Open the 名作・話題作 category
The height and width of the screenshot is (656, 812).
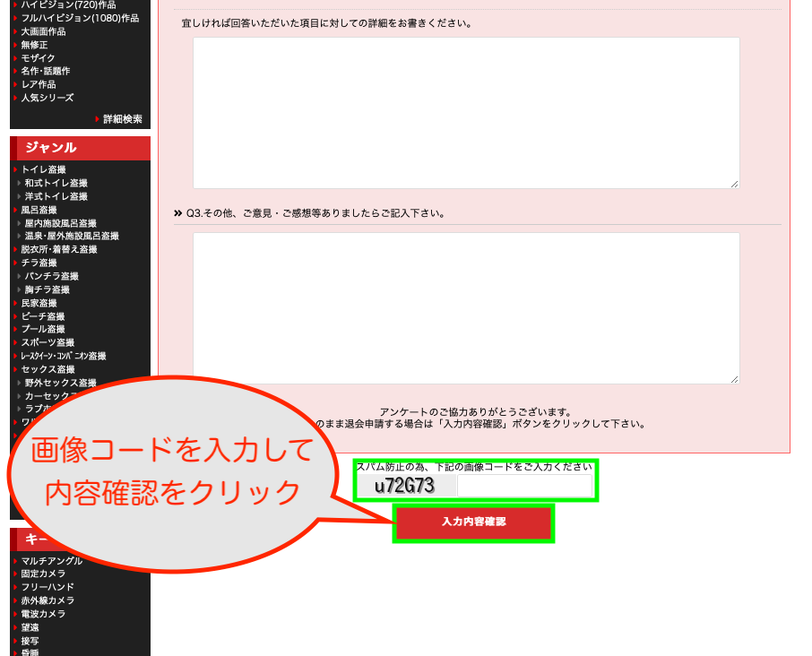click(x=45, y=71)
